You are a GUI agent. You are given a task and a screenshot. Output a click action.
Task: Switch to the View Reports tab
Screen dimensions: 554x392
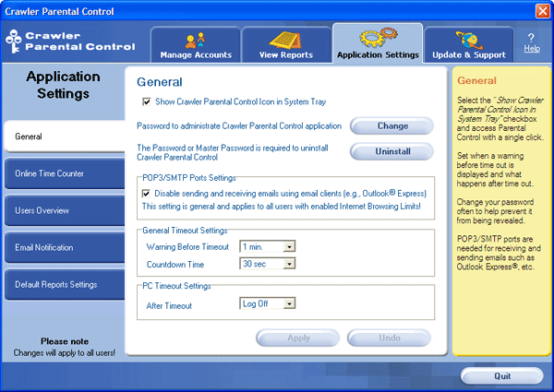pos(286,45)
